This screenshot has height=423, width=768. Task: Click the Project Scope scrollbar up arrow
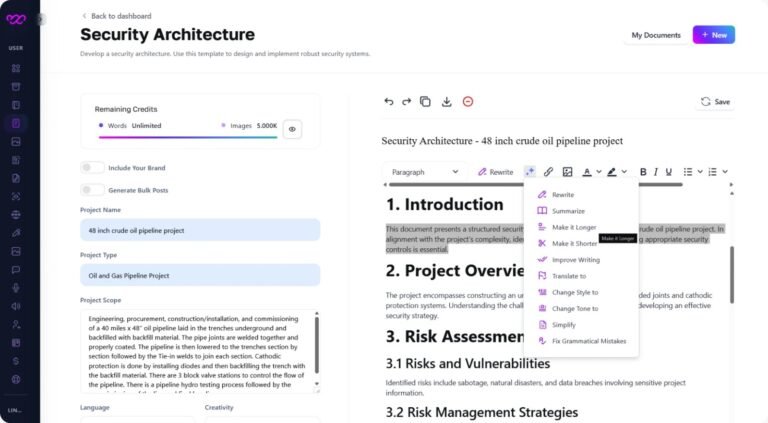pyautogui.click(x=317, y=313)
